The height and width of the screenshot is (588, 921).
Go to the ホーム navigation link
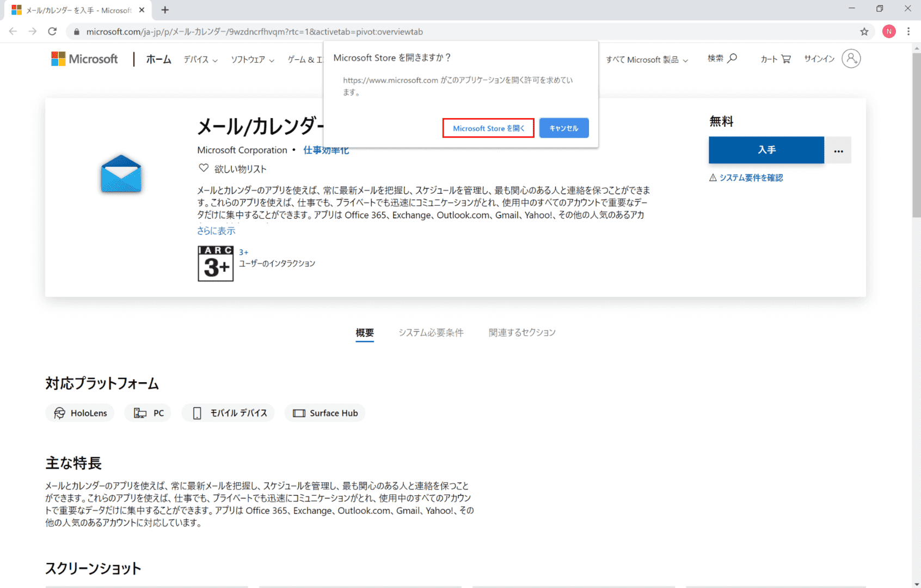[x=158, y=59]
